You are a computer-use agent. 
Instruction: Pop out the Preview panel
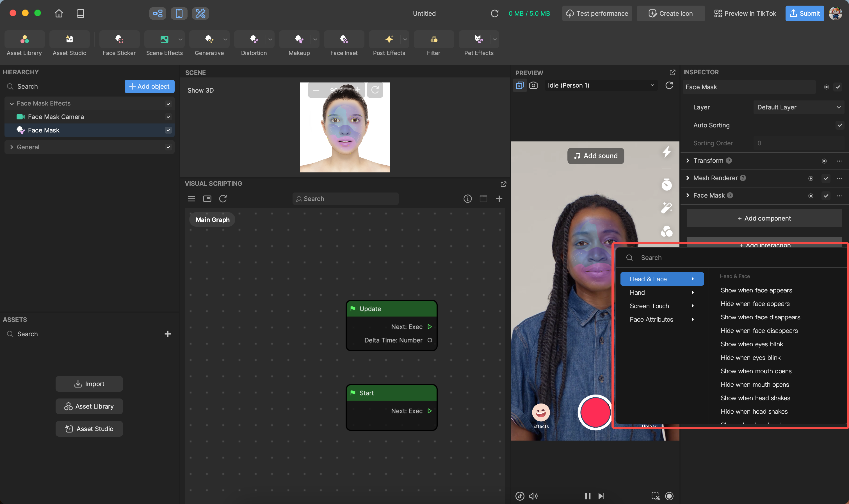click(x=673, y=73)
